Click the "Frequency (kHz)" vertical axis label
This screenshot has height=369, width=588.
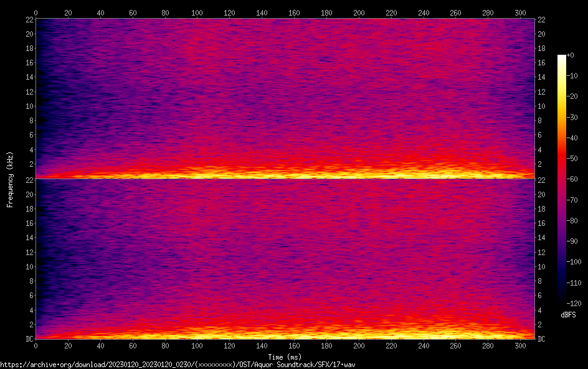10,179
